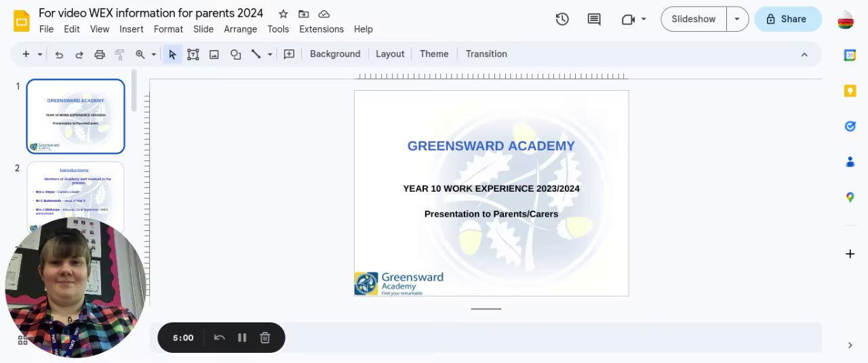Open the Help menu

coord(363,29)
